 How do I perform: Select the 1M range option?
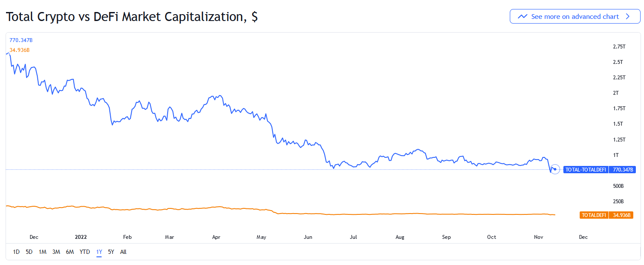pyautogui.click(x=42, y=252)
